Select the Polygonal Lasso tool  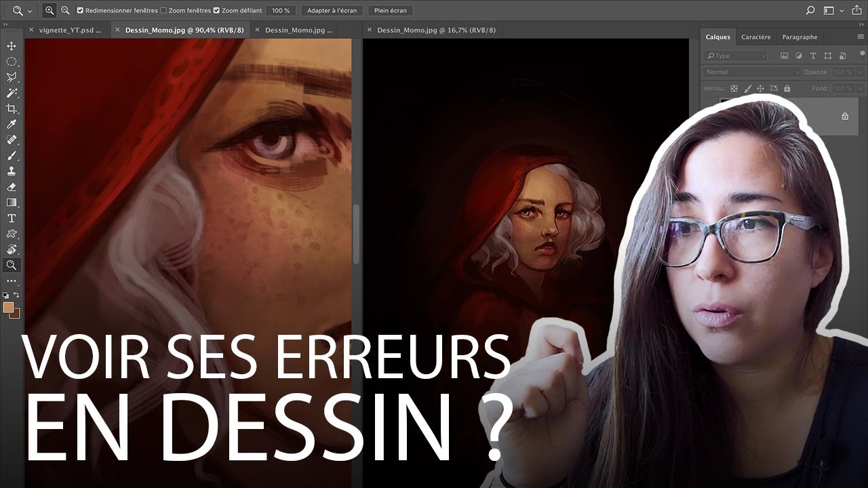(12, 77)
